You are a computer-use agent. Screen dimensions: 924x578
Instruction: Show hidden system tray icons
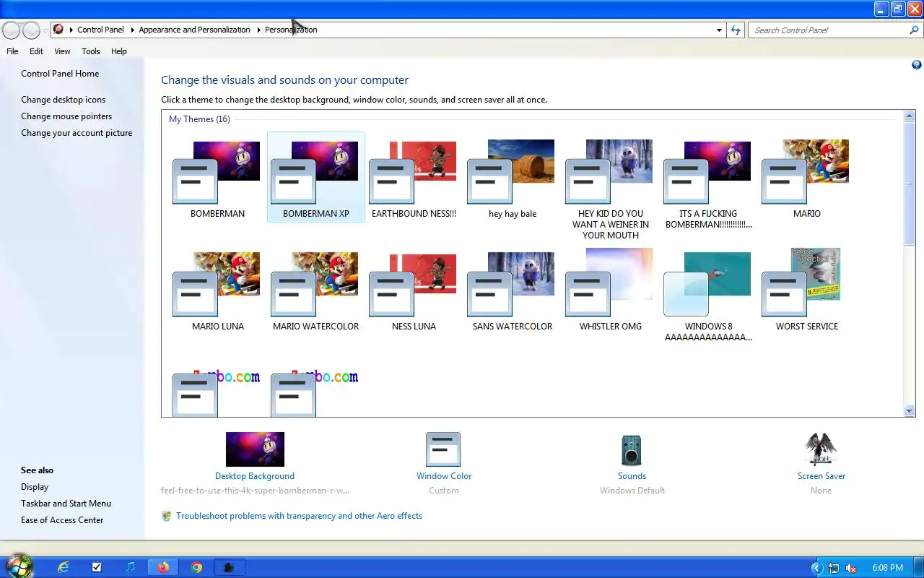817,568
